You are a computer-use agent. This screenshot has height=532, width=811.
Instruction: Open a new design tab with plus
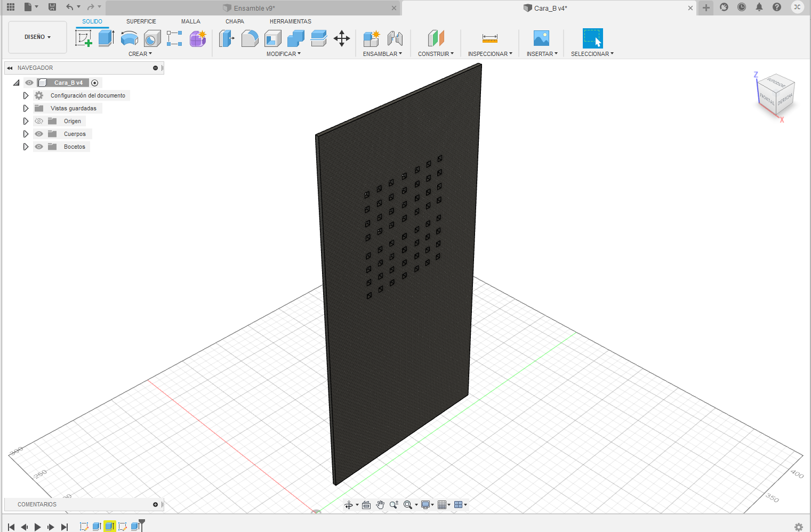[706, 7]
